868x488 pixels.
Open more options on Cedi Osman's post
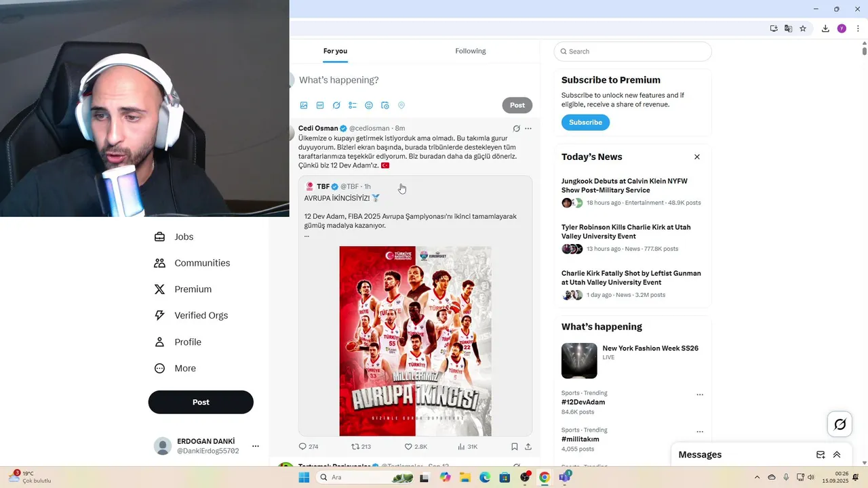coord(528,128)
